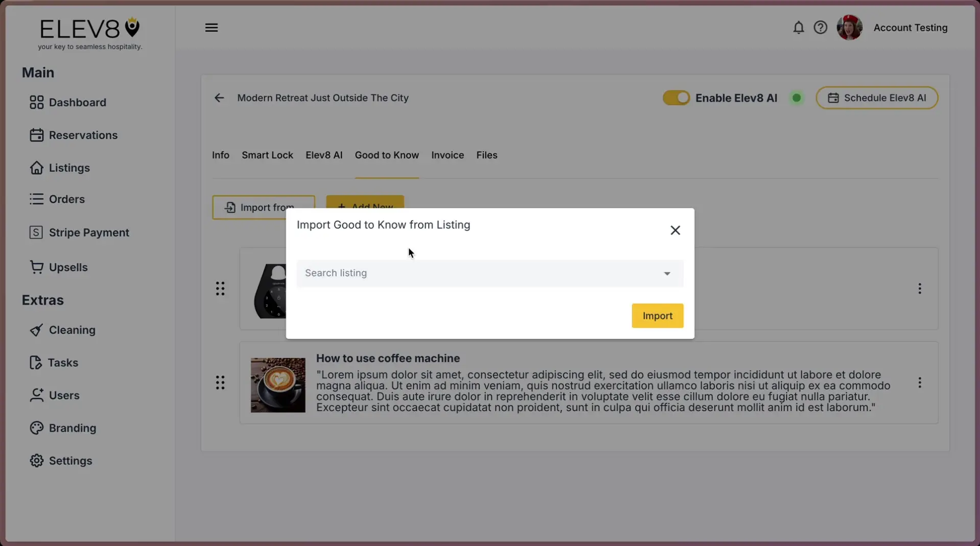
Task: Click the Schedule Elev8 AI button
Action: tap(877, 98)
